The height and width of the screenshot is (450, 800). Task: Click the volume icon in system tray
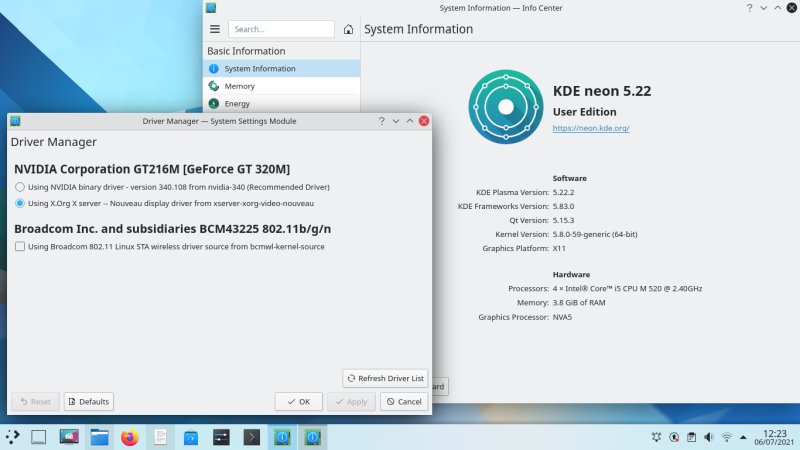click(708, 437)
